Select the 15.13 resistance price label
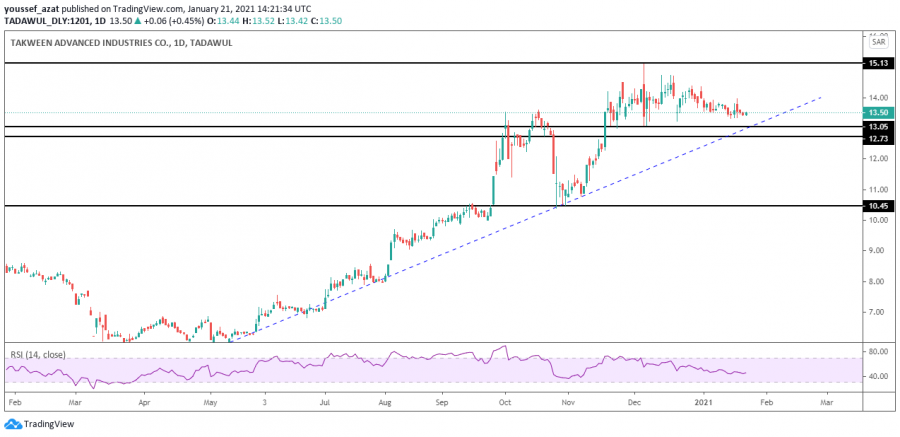The width and height of the screenshot is (900, 437). [x=878, y=63]
